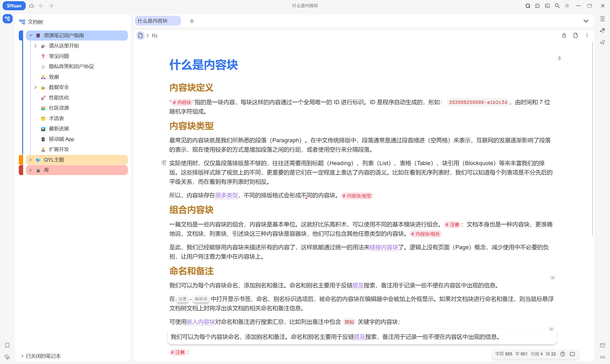Click the 链接内容块 hyperlink in the text
The image size is (610, 364).
coord(384,247)
